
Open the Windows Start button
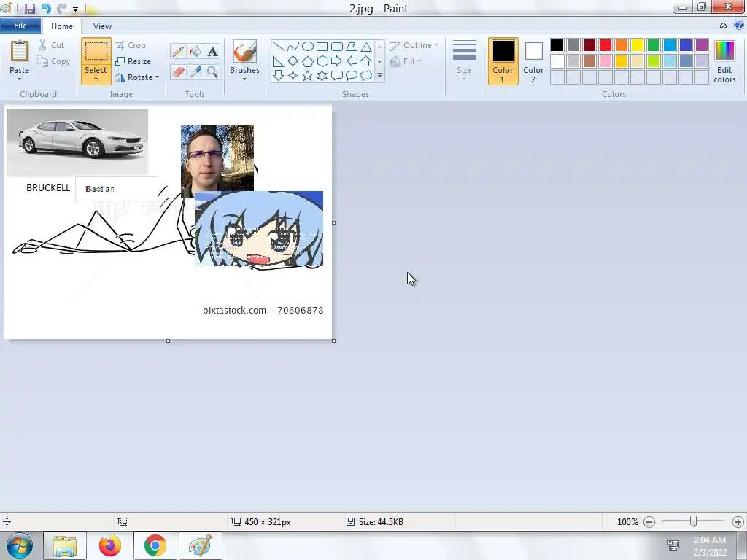pyautogui.click(x=20, y=545)
